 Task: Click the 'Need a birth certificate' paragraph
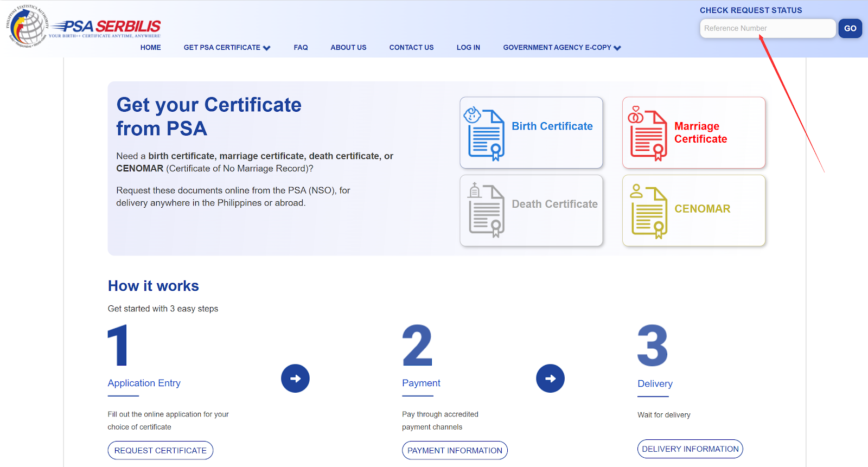tap(254, 162)
